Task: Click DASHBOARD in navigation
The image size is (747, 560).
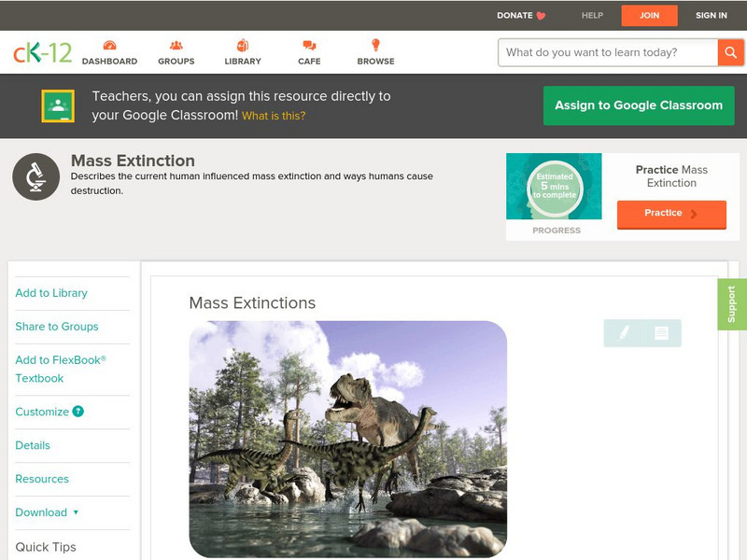Action: [109, 62]
